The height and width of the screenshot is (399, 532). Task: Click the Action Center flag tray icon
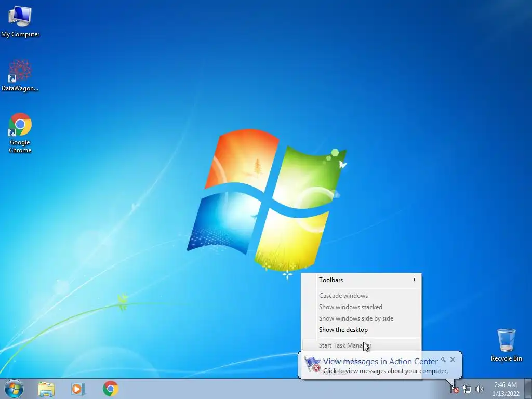coord(454,390)
